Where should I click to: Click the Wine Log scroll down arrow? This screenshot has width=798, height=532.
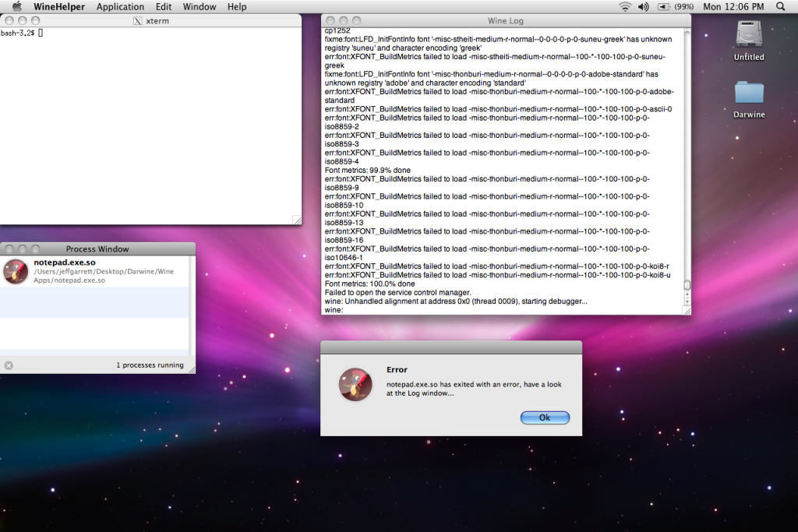(x=687, y=301)
